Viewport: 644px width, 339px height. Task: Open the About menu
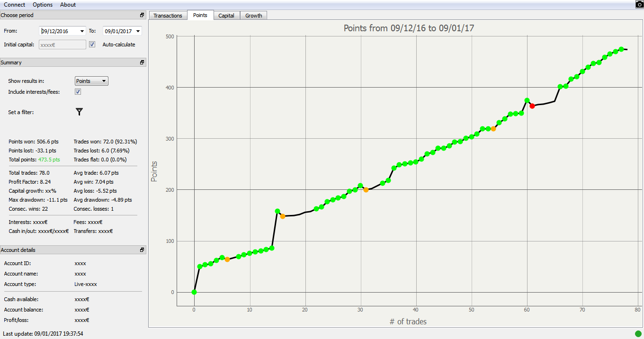click(68, 5)
